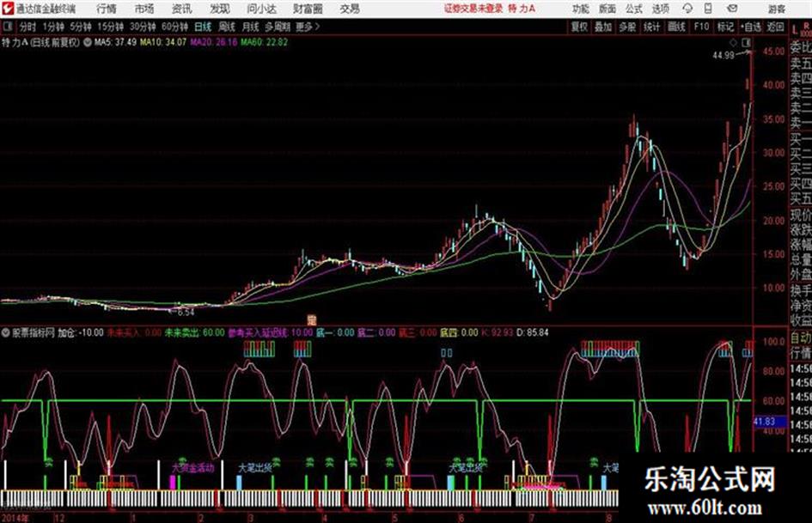Open the 问小达 menu
This screenshot has width=812, height=523.
(x=261, y=9)
